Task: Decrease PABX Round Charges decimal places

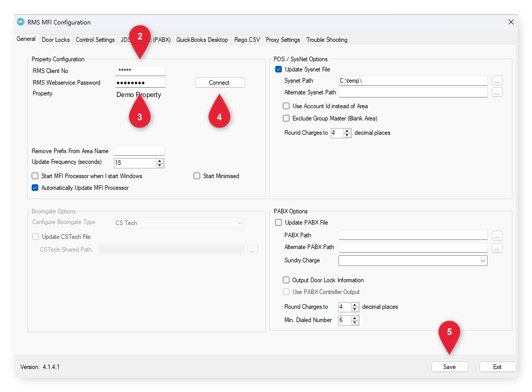Action: (354, 309)
